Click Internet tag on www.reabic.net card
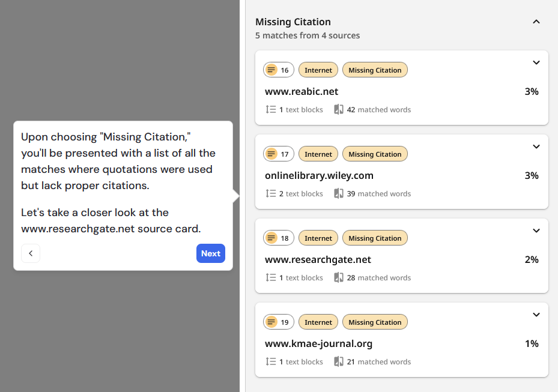 [x=318, y=70]
